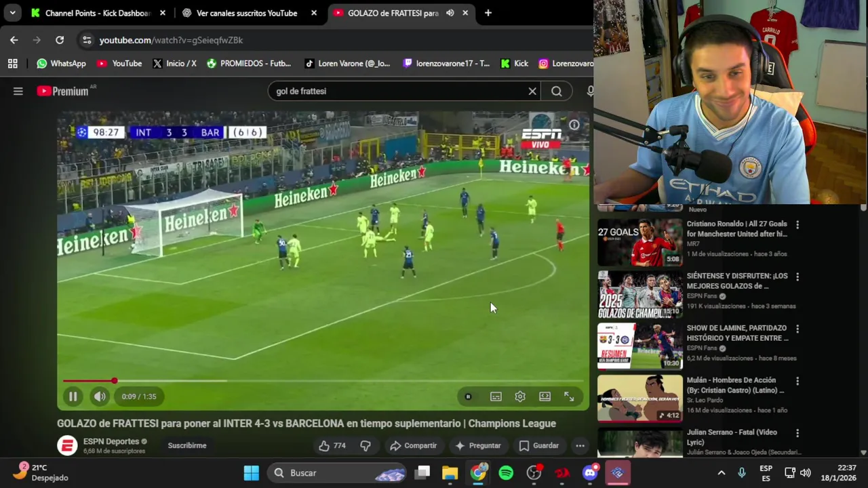Viewport: 868px width, 488px height.
Task: Toggle subtitles in the video player
Action: (x=496, y=396)
